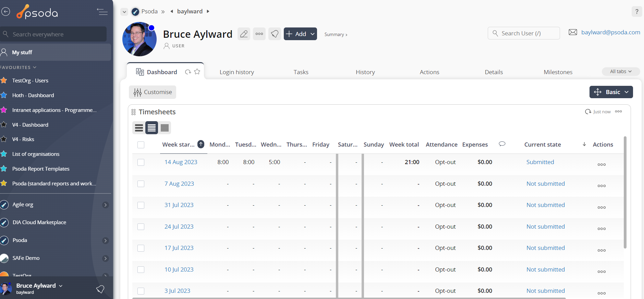Viewport: 644px width, 299px height.
Task: Click the down arrow next to Current state column
Action: click(584, 144)
